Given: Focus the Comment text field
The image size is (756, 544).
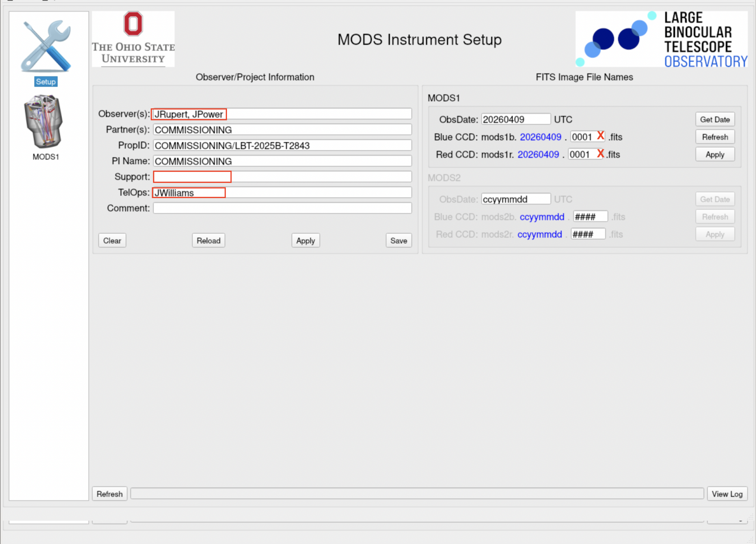Looking at the screenshot, I should 282,208.
